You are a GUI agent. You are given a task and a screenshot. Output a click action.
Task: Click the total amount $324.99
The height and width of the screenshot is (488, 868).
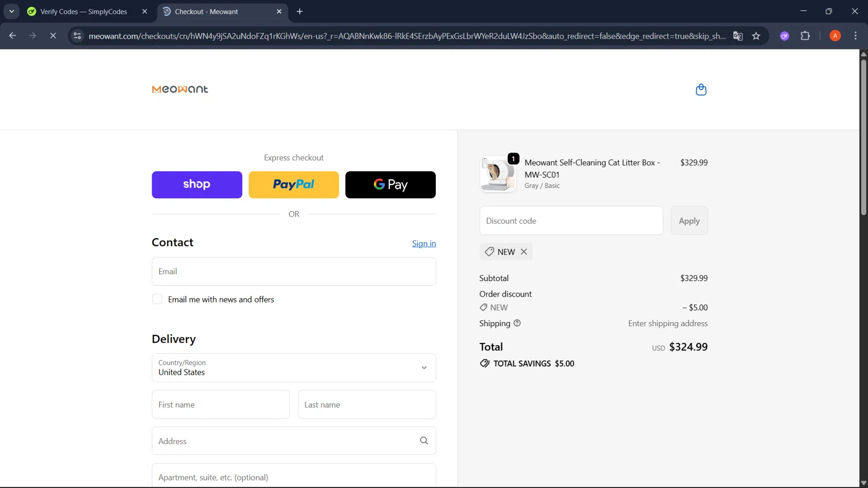tap(689, 347)
